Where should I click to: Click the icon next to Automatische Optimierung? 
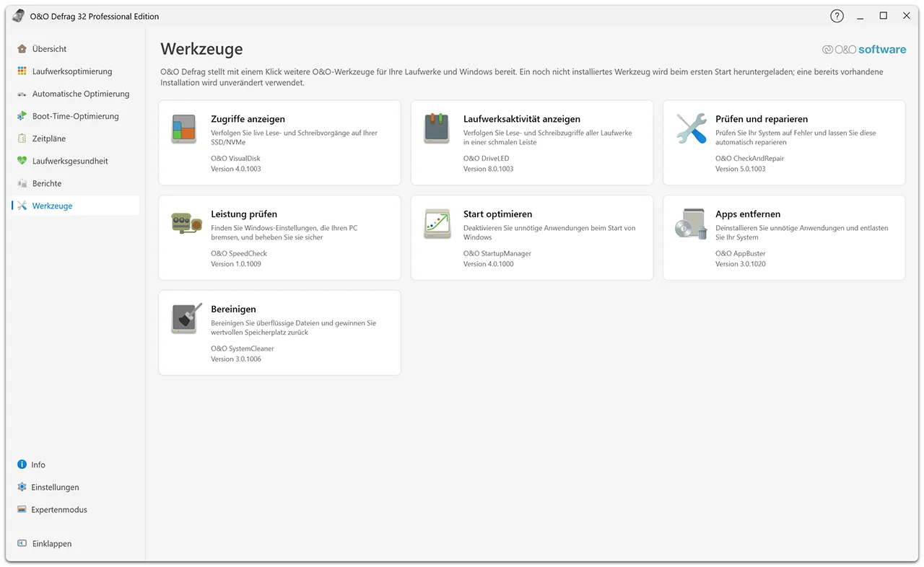point(22,94)
